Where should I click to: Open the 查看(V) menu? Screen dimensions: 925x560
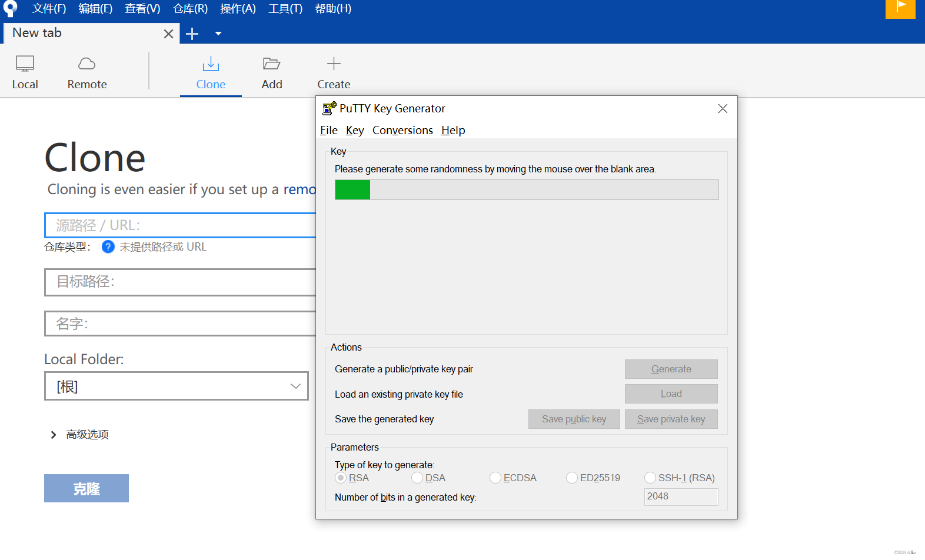[142, 8]
